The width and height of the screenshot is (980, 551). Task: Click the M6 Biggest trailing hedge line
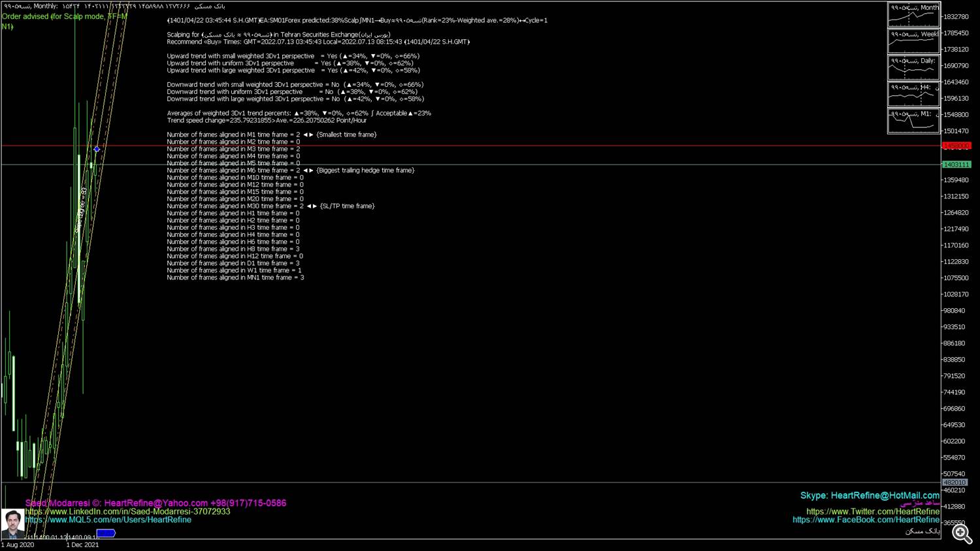pyautogui.click(x=291, y=170)
